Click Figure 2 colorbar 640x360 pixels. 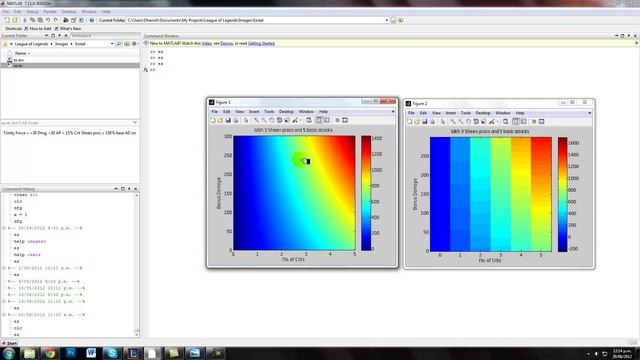pyautogui.click(x=563, y=194)
